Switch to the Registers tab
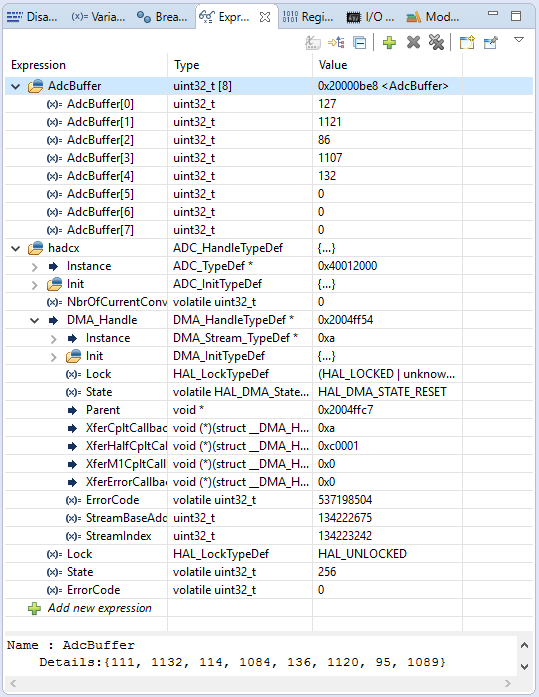The width and height of the screenshot is (539, 697). coord(308,17)
